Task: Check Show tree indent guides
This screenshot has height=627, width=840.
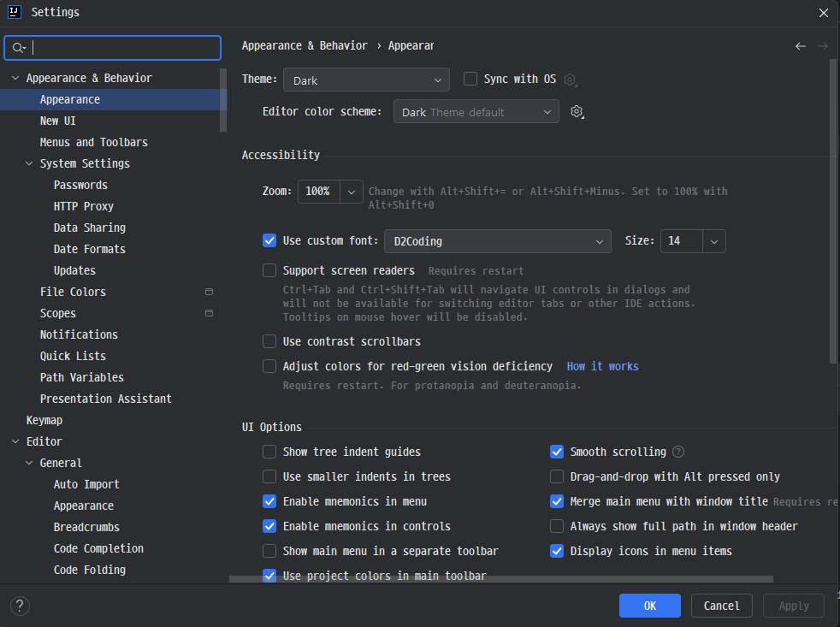Action: 269,452
